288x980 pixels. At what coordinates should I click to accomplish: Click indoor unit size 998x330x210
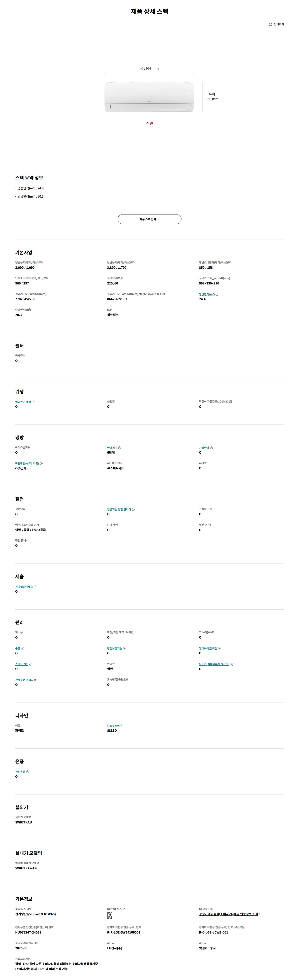click(209, 283)
